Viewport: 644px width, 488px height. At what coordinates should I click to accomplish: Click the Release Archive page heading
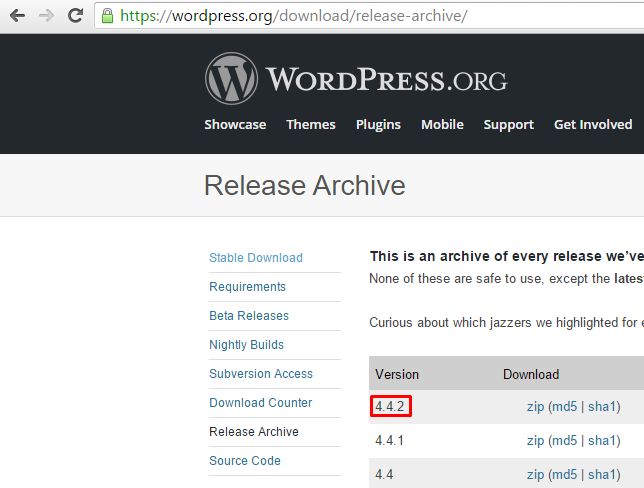(x=305, y=185)
